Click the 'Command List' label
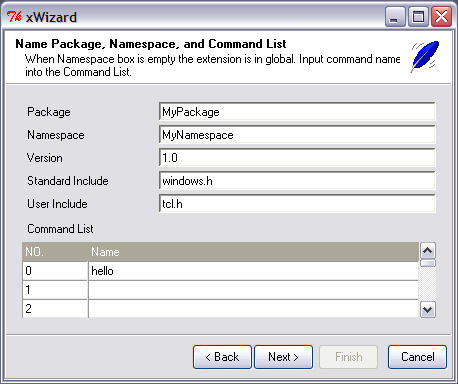 point(60,229)
